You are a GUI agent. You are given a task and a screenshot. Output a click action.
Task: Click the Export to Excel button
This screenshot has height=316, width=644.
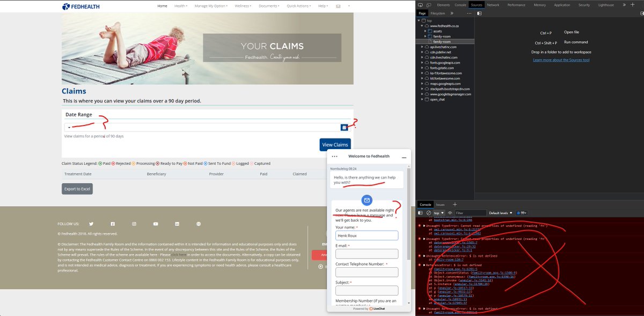76,188
